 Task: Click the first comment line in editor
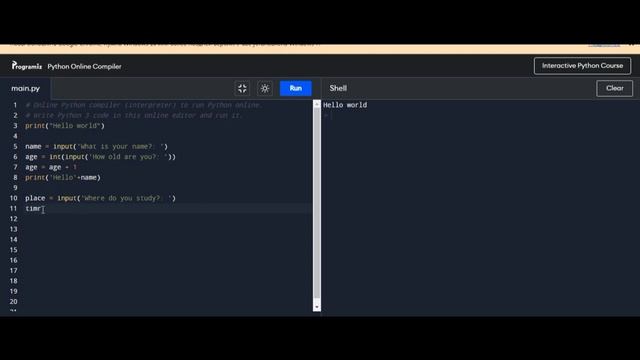coord(144,105)
